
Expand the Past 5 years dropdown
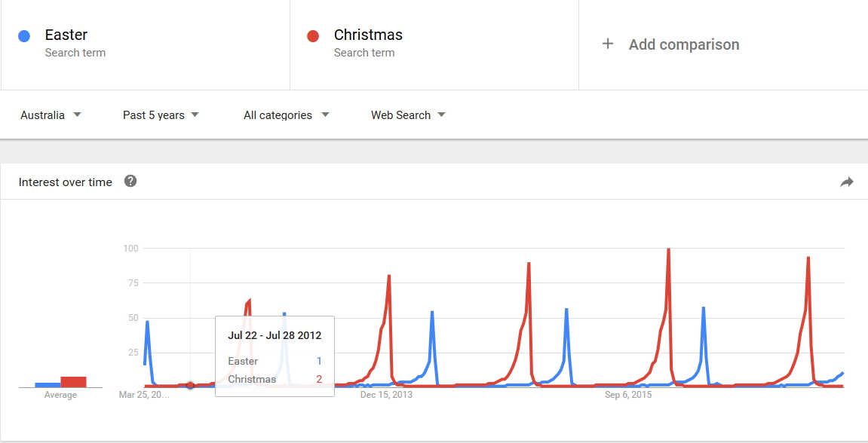click(x=161, y=115)
